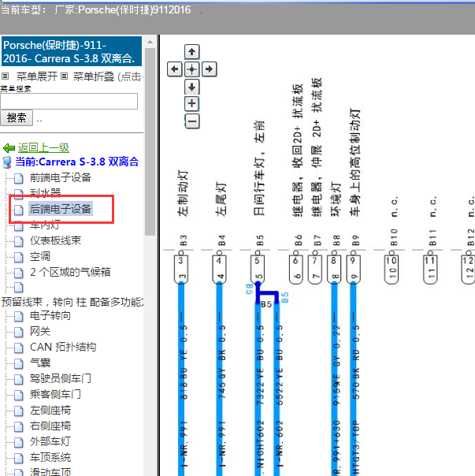Click the document icon beside 乘客侧车门
This screenshot has width=475, height=476.
[x=19, y=396]
